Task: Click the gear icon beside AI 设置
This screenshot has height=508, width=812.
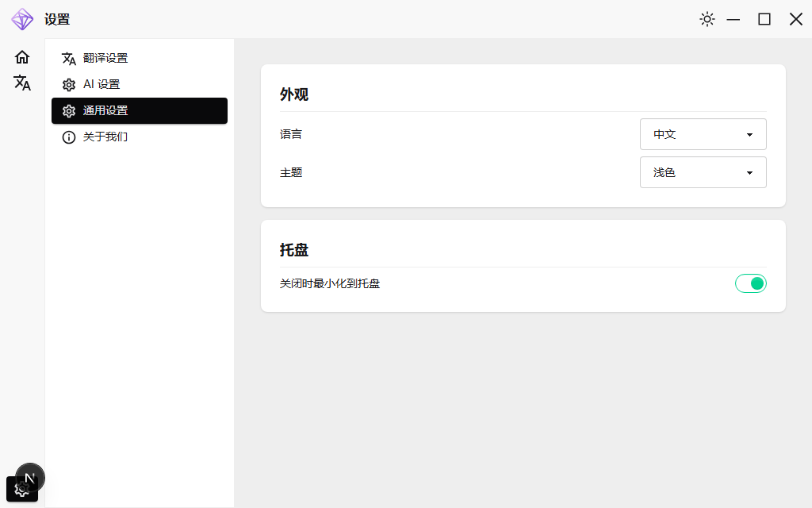Action: coord(69,85)
